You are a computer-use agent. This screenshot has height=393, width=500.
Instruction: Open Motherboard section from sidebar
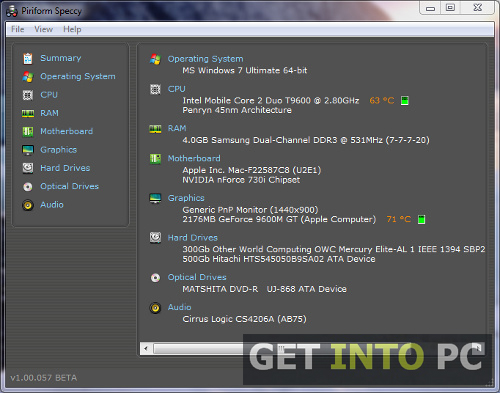pyautogui.click(x=66, y=131)
